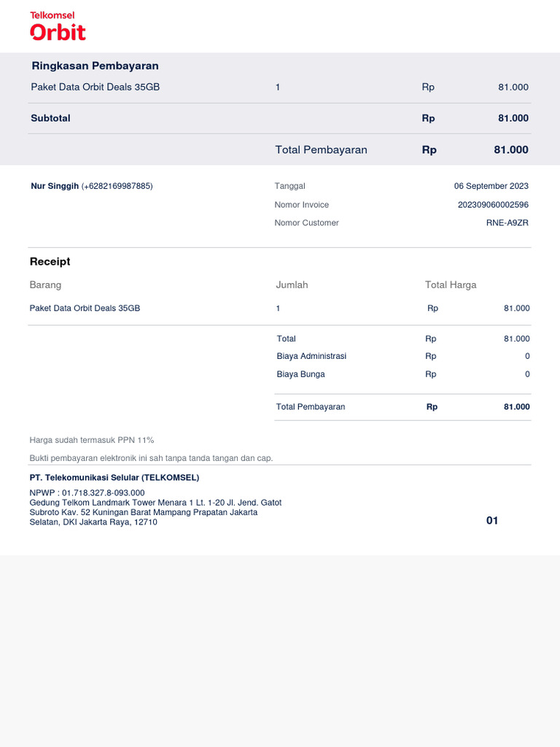Click the Telkomsel Orbit logo
560x747 pixels.
coord(58,26)
